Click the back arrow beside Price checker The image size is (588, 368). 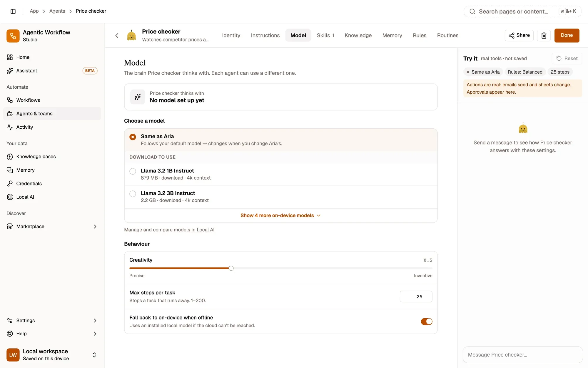click(x=117, y=36)
